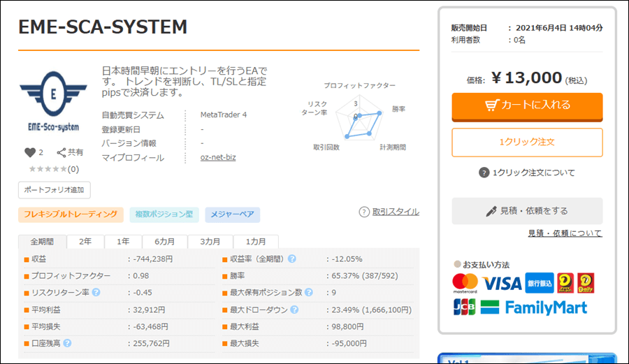Click the help icon next to 最大保有ポジション数
Image resolution: width=629 pixels, height=364 pixels.
click(x=308, y=293)
